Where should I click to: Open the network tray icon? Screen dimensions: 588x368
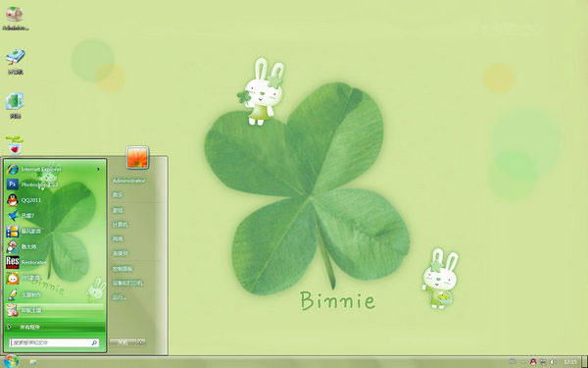(x=543, y=362)
